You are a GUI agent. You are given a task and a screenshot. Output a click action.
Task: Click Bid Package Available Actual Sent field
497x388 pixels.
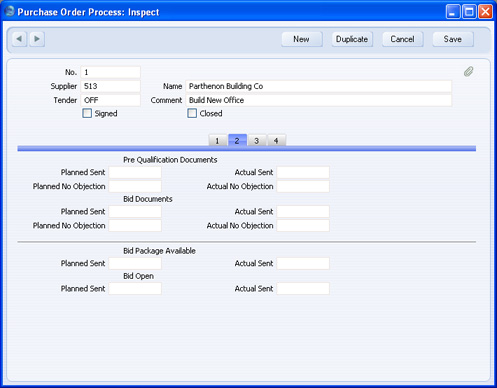pyautogui.click(x=303, y=263)
